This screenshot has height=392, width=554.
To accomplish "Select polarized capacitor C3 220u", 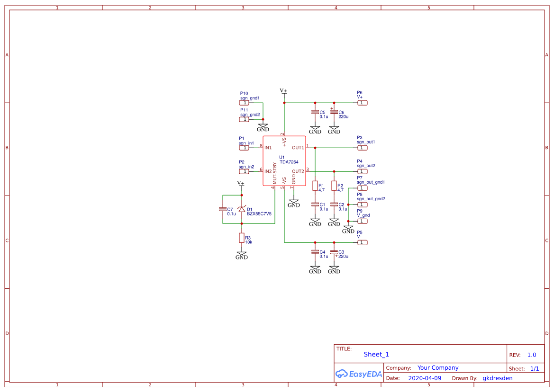I will 334,252.
